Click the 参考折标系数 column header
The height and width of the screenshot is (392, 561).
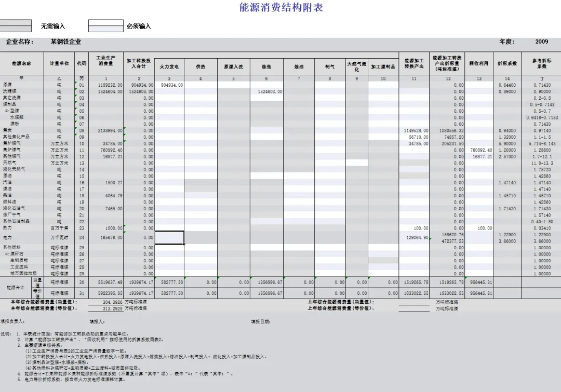tap(541, 63)
